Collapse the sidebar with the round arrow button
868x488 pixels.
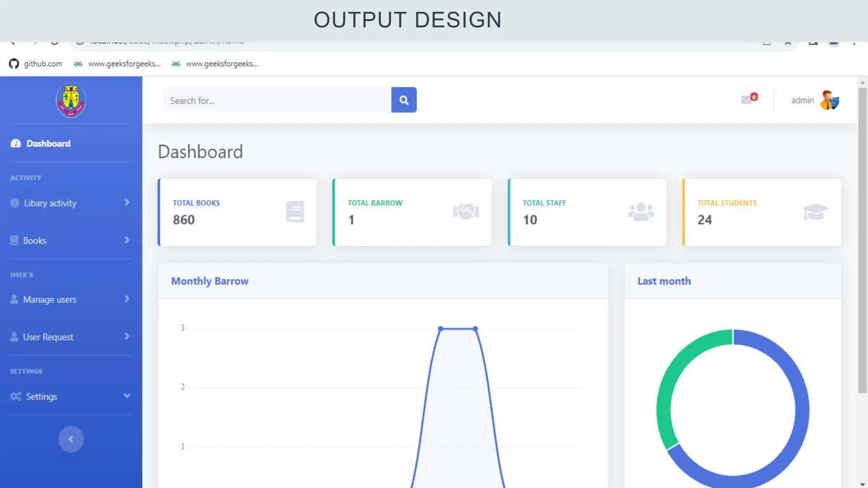tap(71, 439)
